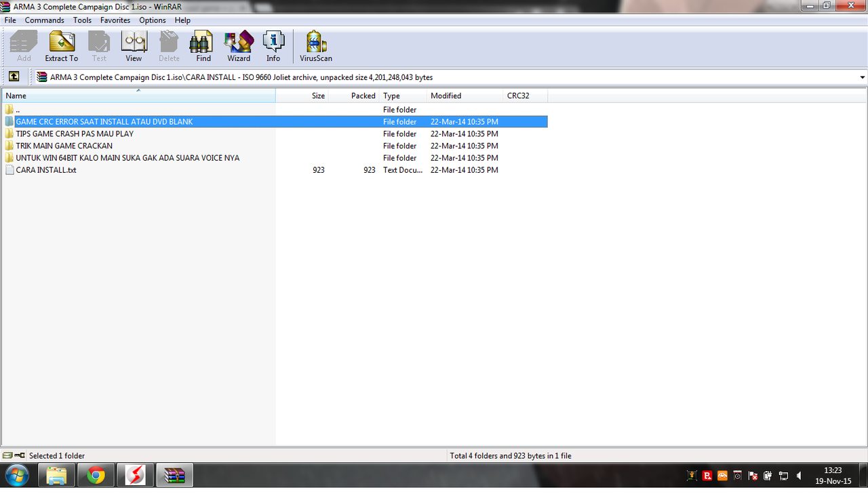Open the Find binoculars tool
868x494 pixels.
click(x=203, y=47)
